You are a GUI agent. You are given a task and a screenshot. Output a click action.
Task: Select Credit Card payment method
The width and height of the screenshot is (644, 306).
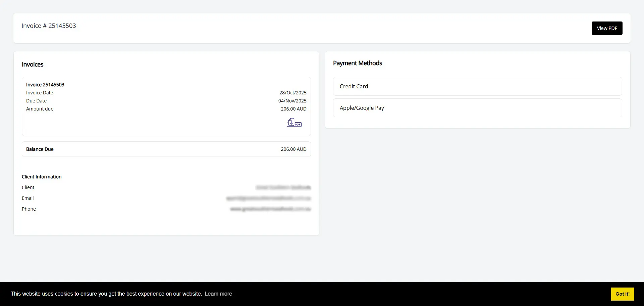tap(477, 86)
